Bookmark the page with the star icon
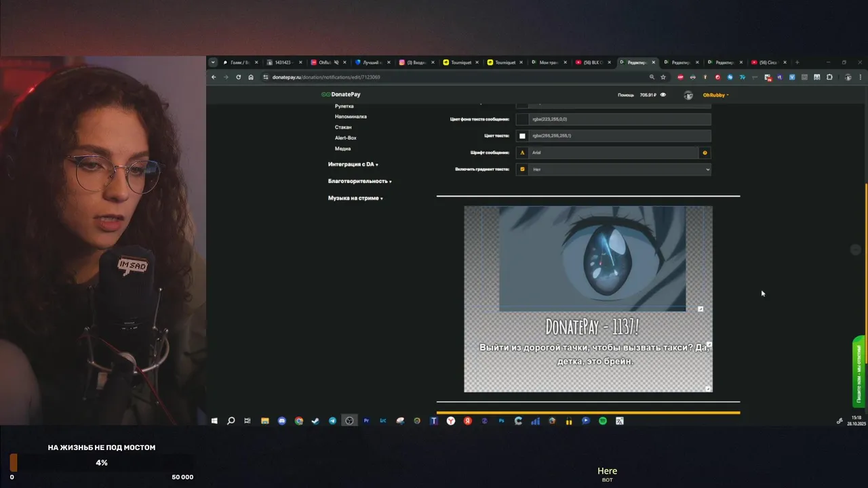This screenshot has height=488, width=868. [x=663, y=77]
